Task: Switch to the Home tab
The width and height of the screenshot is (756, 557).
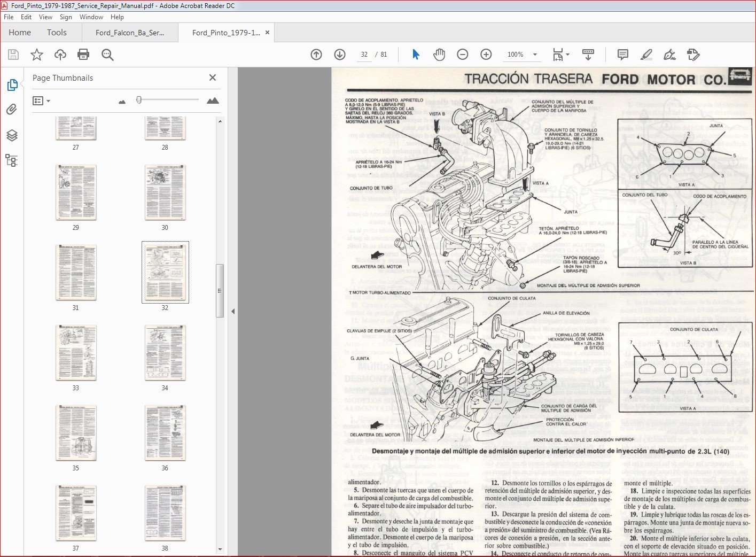Action: point(20,33)
